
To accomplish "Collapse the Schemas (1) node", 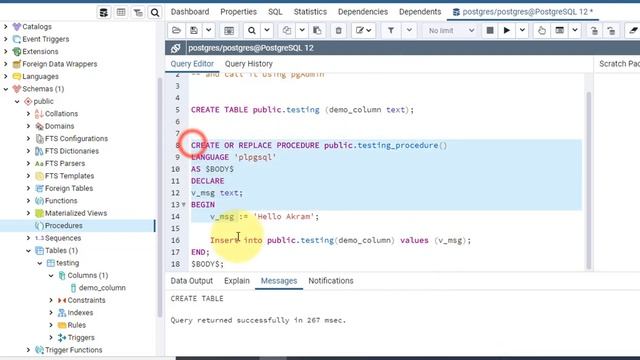I will point(6,89).
